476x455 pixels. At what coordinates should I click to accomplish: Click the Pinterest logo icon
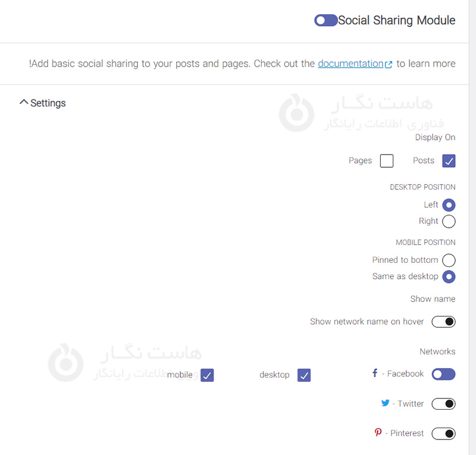378,433
